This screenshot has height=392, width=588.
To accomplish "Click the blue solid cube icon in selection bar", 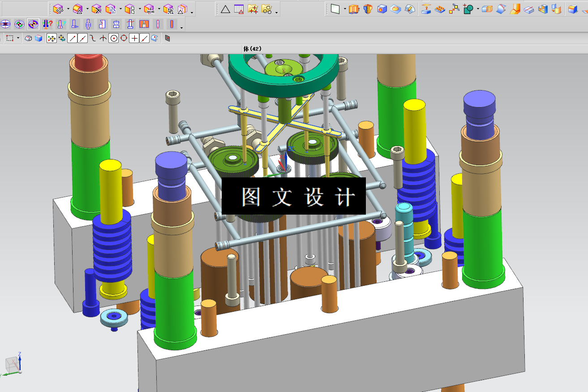I will [x=39, y=39].
